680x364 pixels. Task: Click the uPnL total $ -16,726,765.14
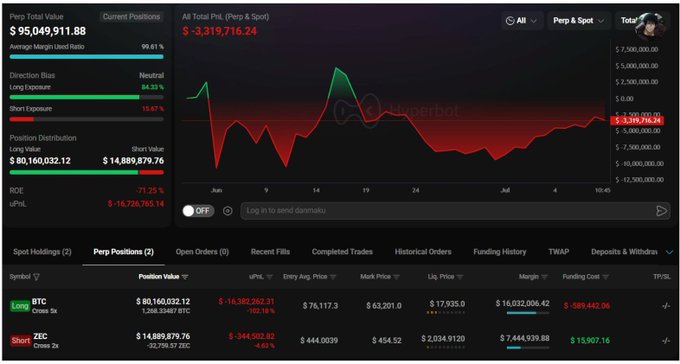click(136, 203)
